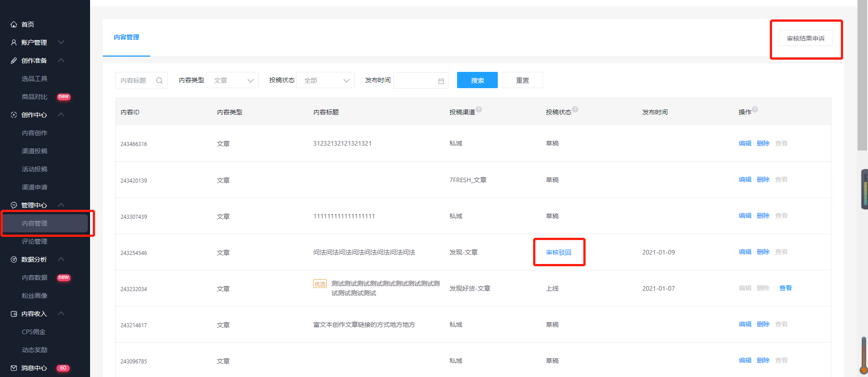
Task: Click 删除 for row 243214617
Action: (x=763, y=324)
